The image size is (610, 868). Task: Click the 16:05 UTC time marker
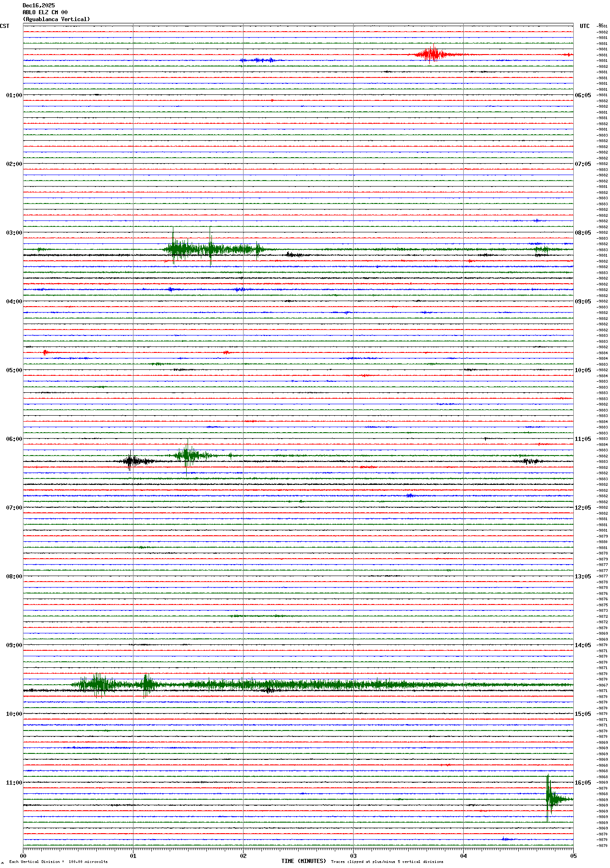point(583,783)
